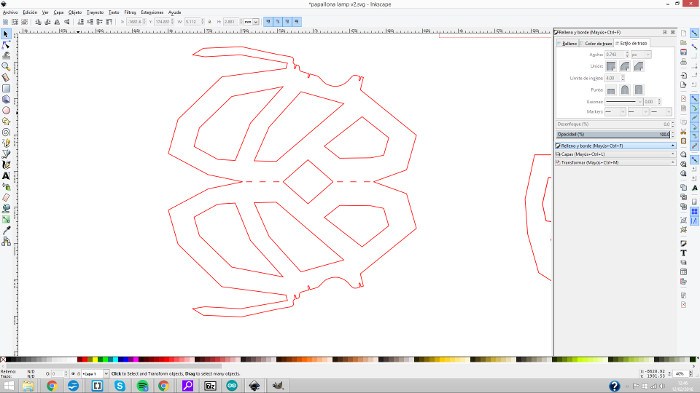Select the Eraser tool
The width and height of the screenshot is (700, 393).
coord(6,197)
